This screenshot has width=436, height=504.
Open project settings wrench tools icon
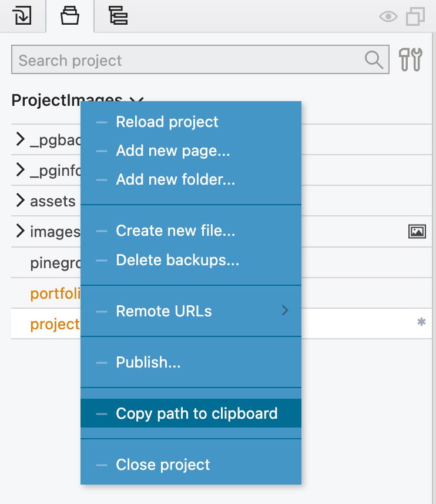pos(411,59)
